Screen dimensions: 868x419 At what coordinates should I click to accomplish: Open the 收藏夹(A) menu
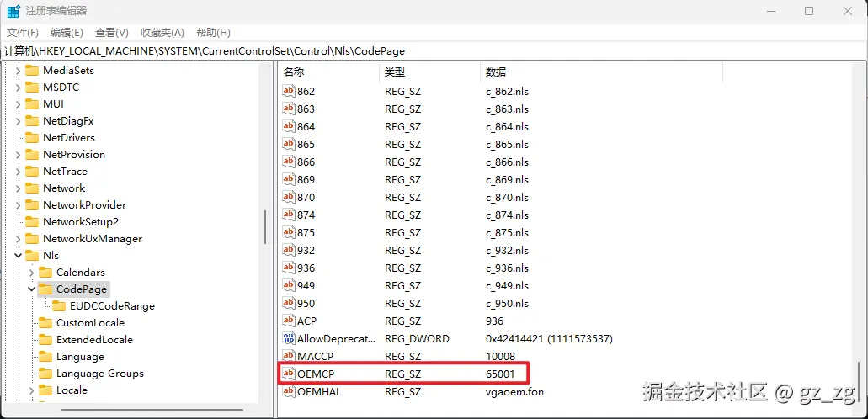[162, 33]
